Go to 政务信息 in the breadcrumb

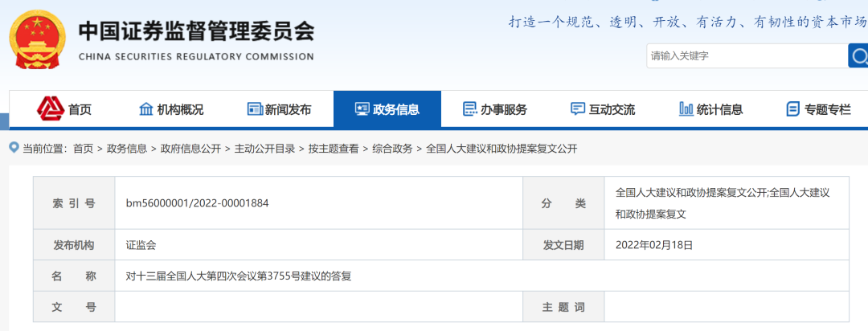127,149
